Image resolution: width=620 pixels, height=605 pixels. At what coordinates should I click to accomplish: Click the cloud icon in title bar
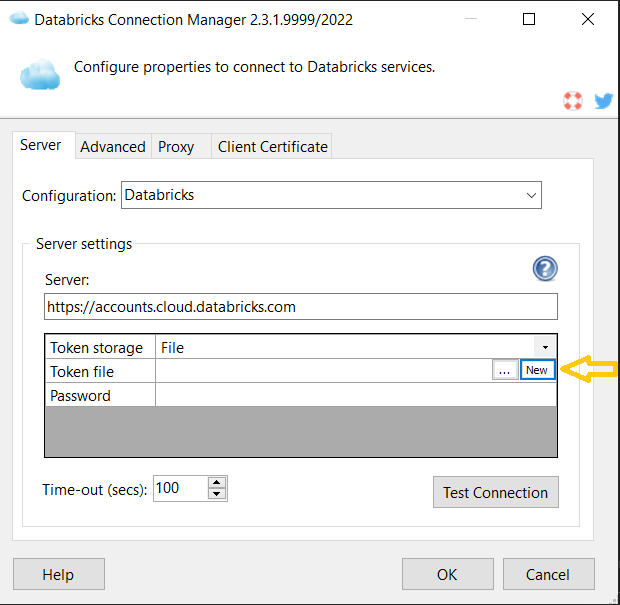click(19, 19)
